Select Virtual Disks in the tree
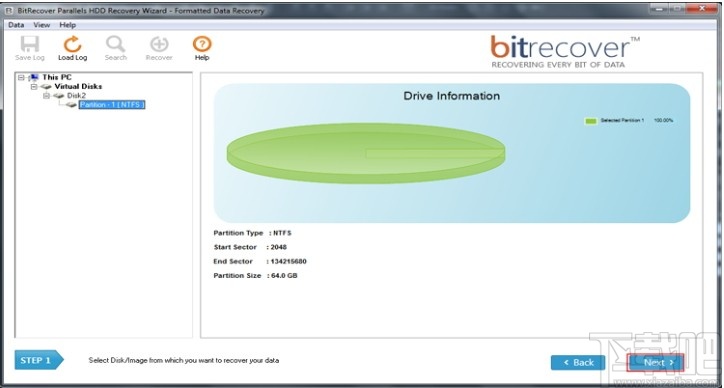Viewport: 724px width, 388px height. coord(78,86)
